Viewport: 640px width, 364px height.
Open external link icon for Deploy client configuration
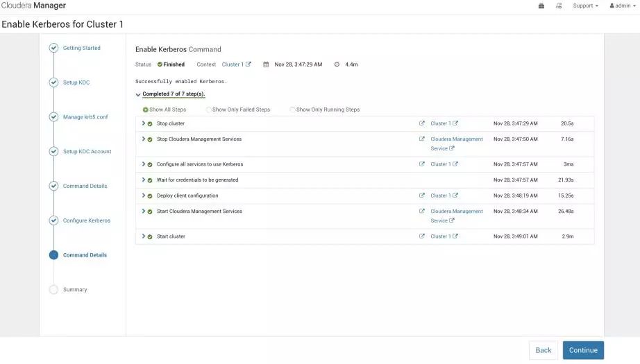point(422,196)
